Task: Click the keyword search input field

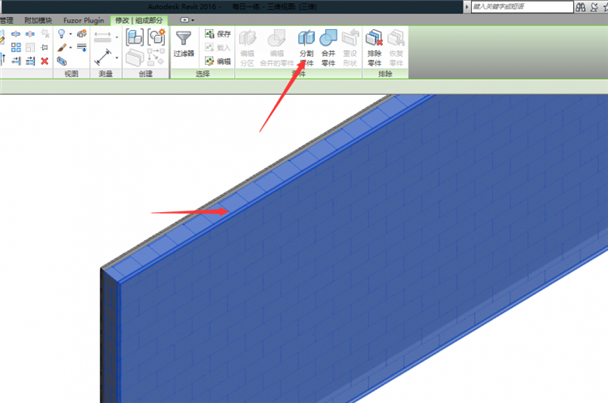Action: click(x=522, y=7)
